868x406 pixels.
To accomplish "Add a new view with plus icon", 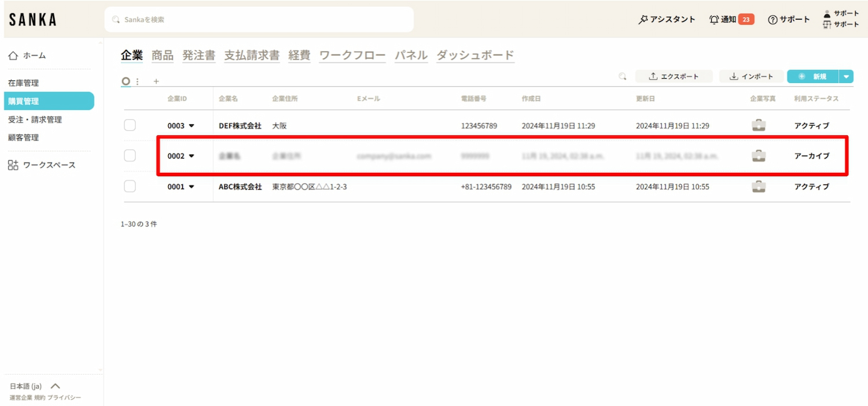I will (156, 82).
